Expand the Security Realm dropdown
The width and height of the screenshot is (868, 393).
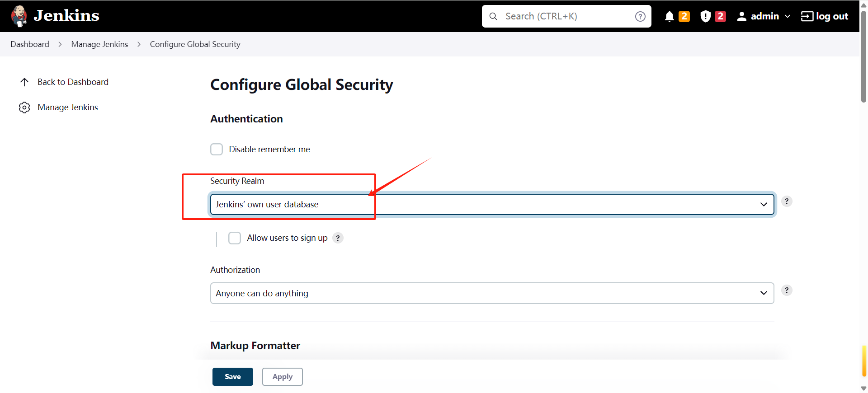coord(492,205)
